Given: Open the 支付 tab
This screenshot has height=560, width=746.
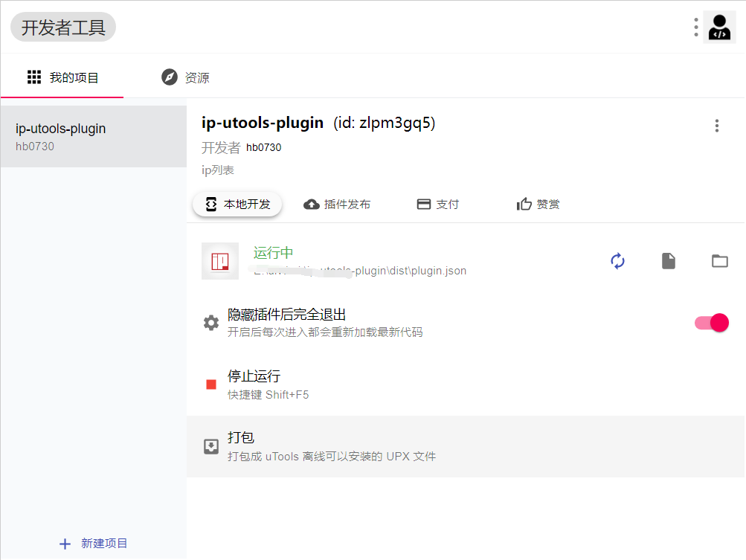Looking at the screenshot, I should (x=437, y=204).
